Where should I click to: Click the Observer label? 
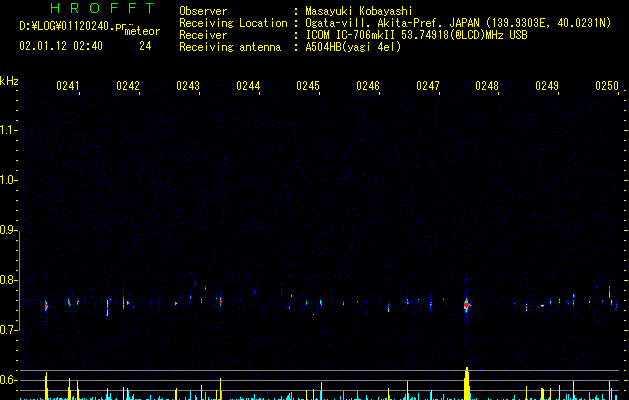pos(203,11)
